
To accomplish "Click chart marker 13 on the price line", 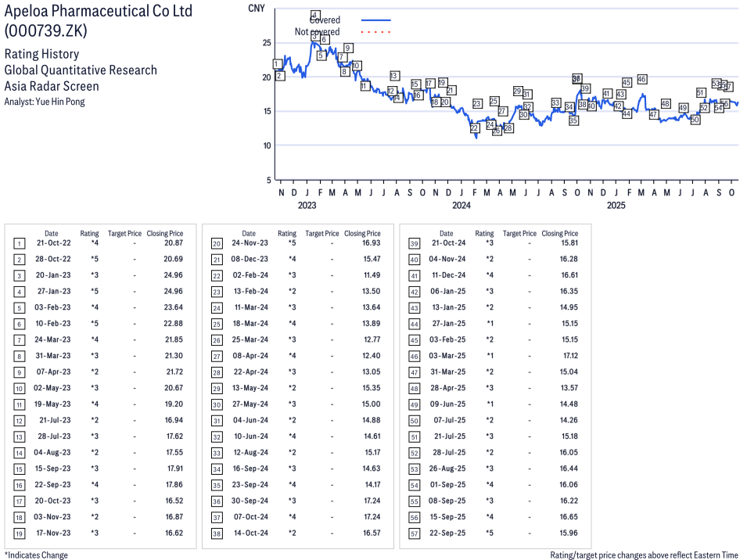I will tap(394, 76).
